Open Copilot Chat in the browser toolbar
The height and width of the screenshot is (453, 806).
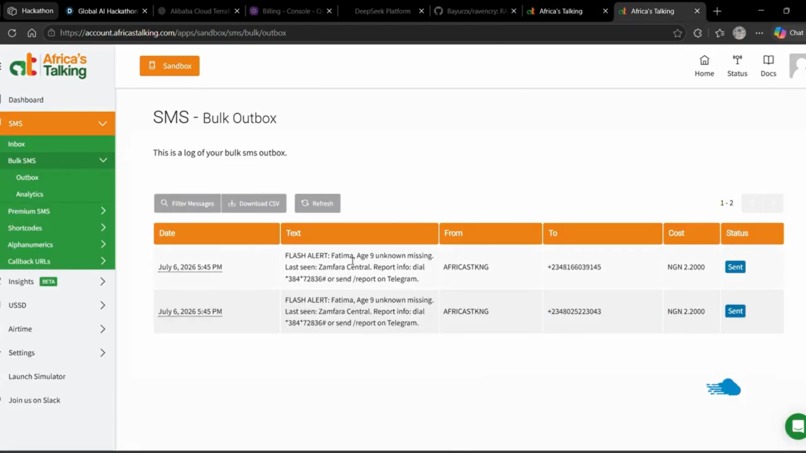click(x=789, y=33)
